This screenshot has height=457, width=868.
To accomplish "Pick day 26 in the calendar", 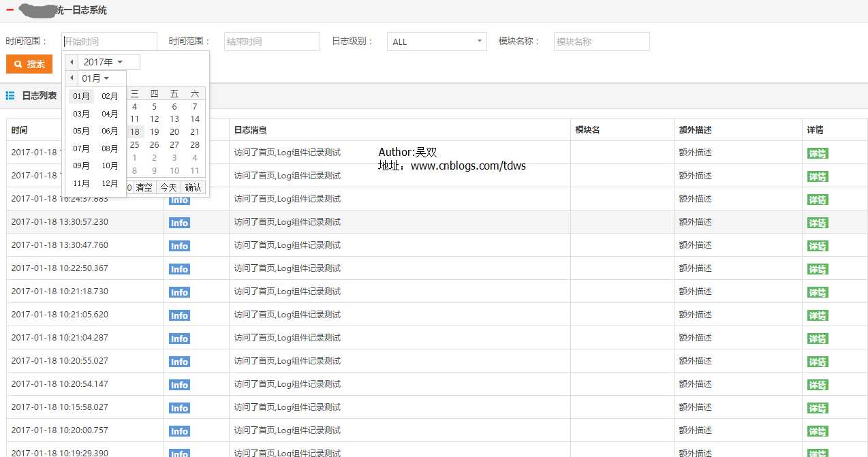I will pos(155,145).
